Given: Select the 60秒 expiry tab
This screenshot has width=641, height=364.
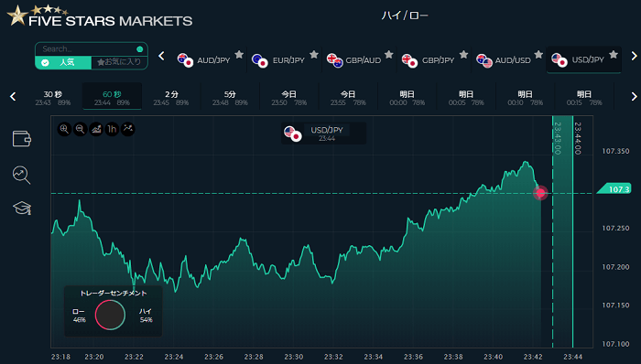Looking at the screenshot, I should point(112,97).
